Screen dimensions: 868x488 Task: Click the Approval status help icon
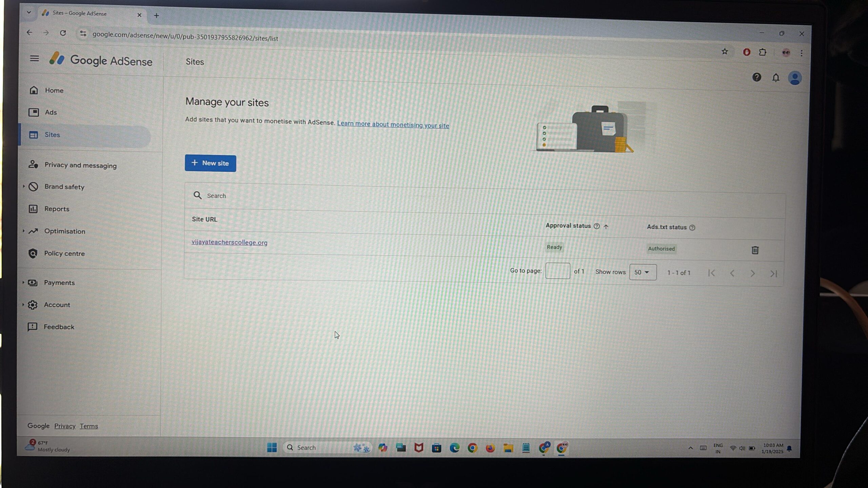point(597,226)
